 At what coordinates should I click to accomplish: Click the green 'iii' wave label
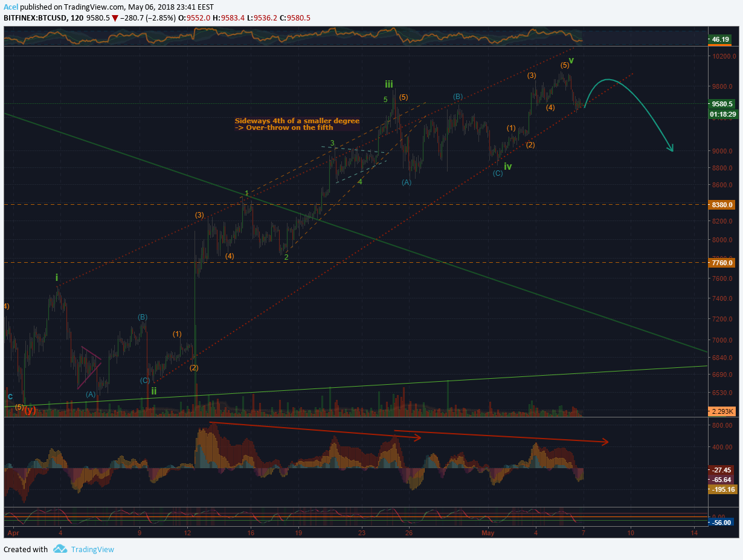[390, 83]
